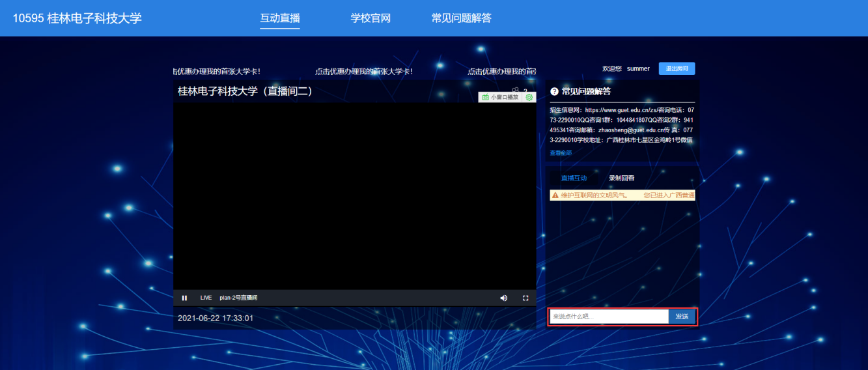This screenshot has width=868, height=370.
Task: Click the 10595 桂林电子科技大学 site title
Action: point(77,18)
